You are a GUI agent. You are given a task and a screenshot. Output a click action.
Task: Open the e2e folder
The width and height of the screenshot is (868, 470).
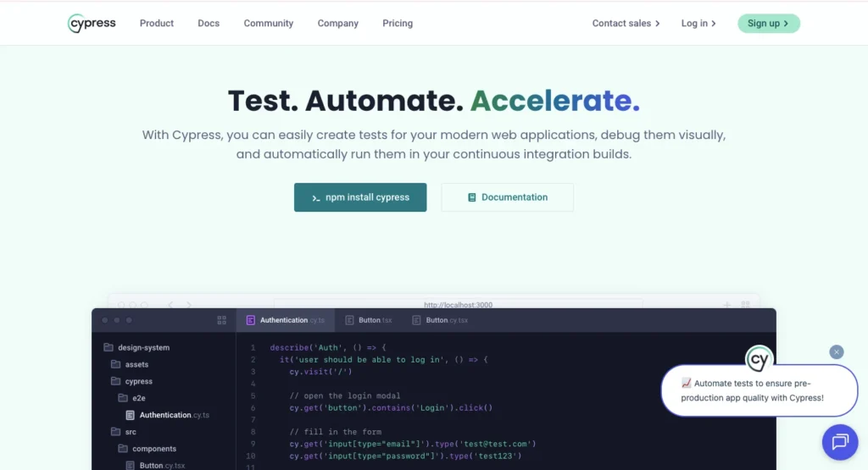(131, 398)
